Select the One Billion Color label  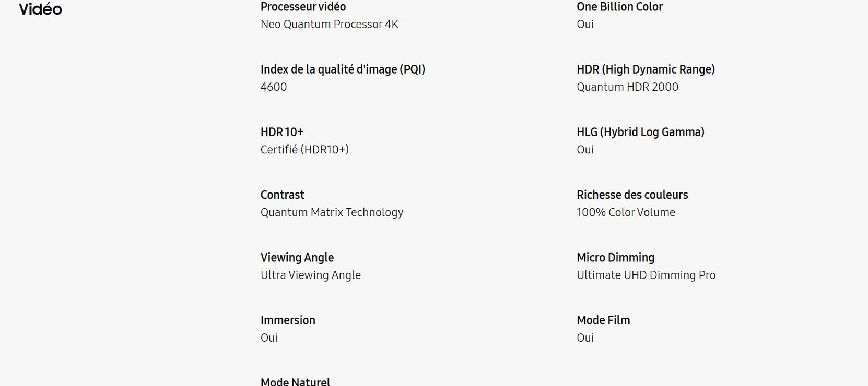619,7
